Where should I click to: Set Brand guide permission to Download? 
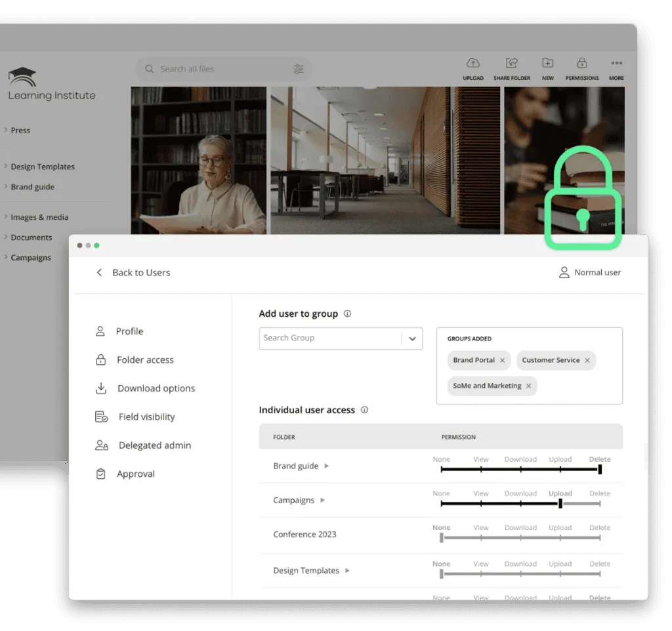click(x=520, y=470)
